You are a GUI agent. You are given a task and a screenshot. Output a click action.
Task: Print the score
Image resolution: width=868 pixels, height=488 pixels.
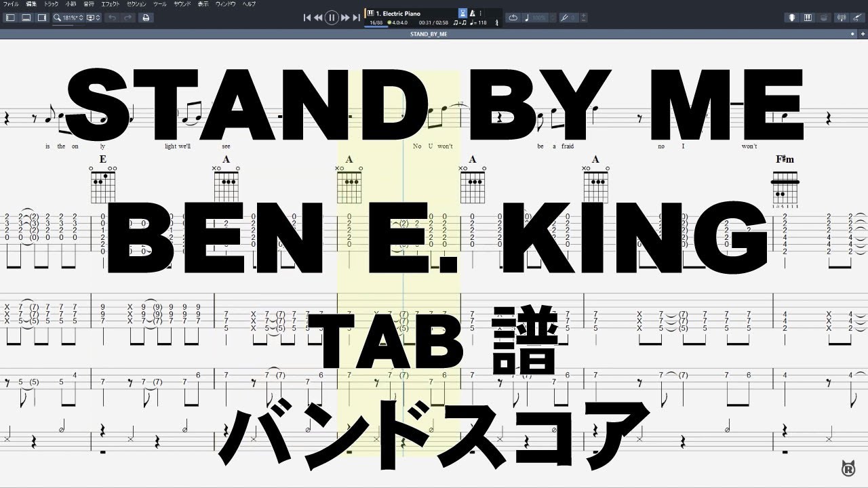146,18
